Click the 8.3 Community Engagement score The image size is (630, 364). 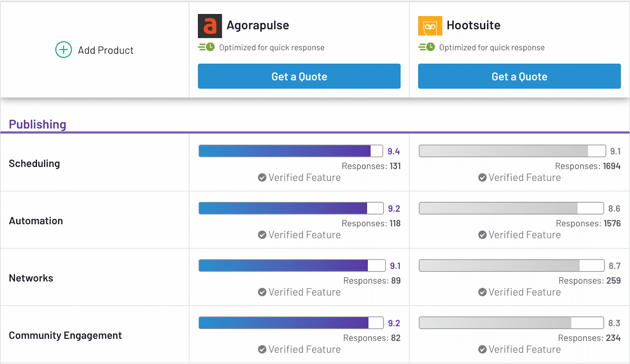pos(614,323)
